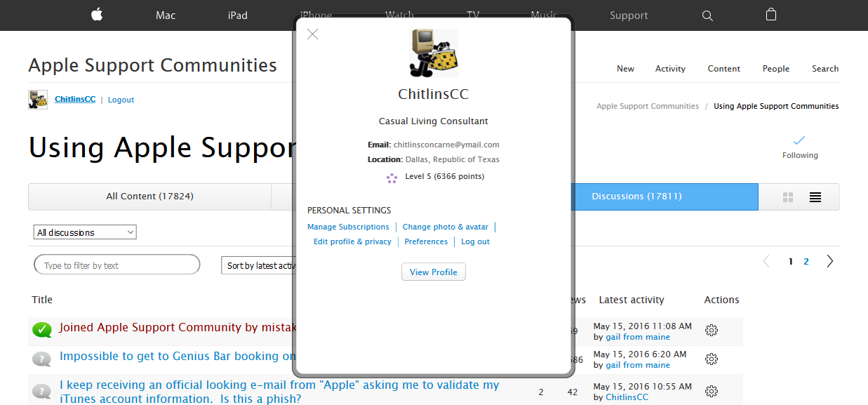This screenshot has width=868, height=405.
Task: Click the ChitlinsCC avatar image in the popup
Action: point(433,53)
